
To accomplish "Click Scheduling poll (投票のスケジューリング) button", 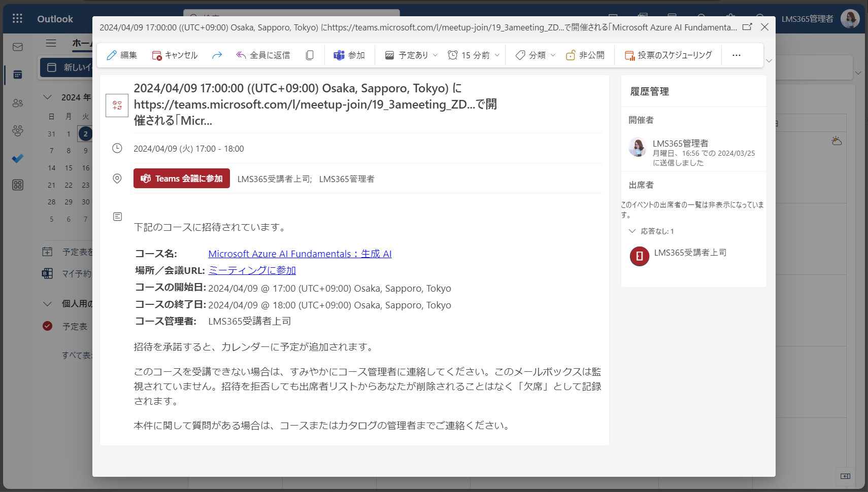I will tap(668, 55).
